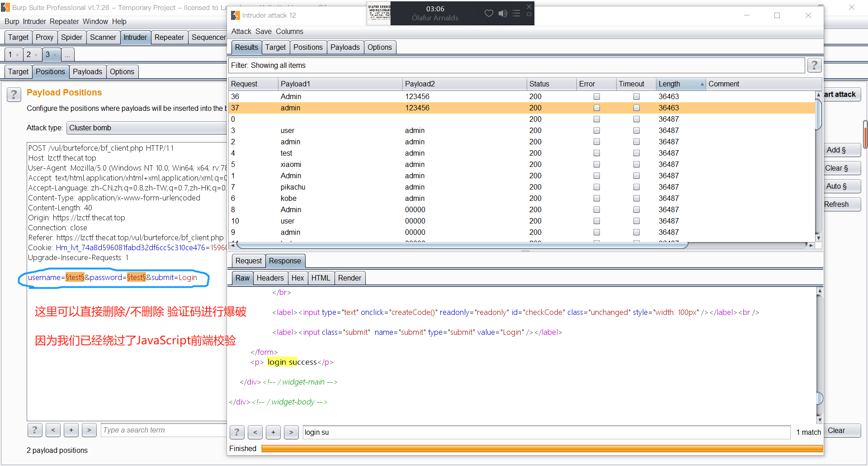
Task: Click the filter help question mark icon
Action: 814,66
